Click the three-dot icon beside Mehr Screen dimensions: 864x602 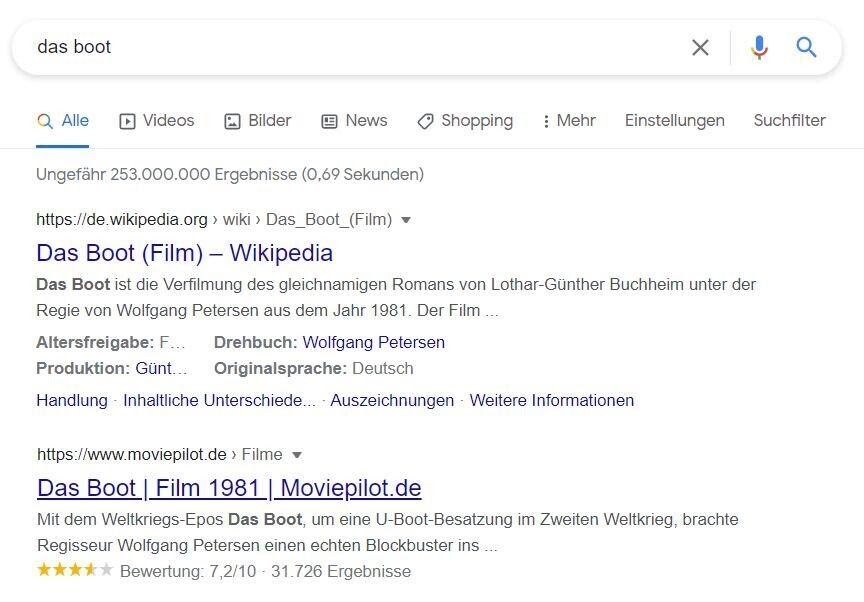[x=546, y=121]
